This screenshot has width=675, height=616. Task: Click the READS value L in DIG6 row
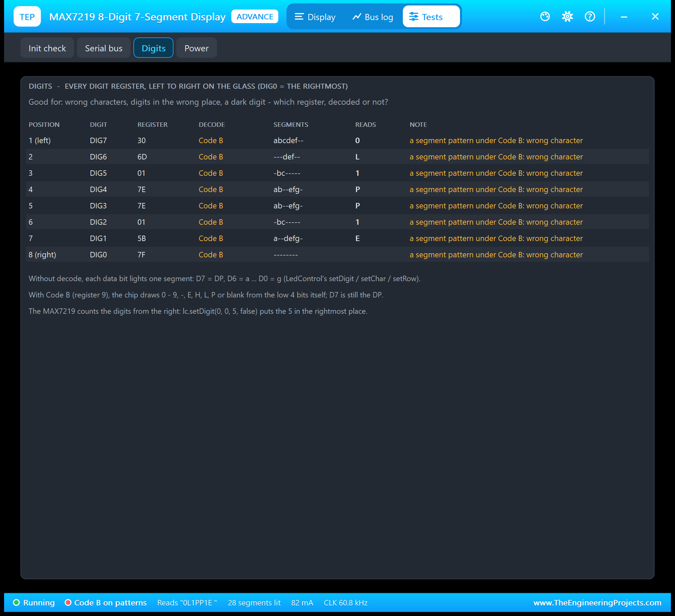pyautogui.click(x=357, y=157)
